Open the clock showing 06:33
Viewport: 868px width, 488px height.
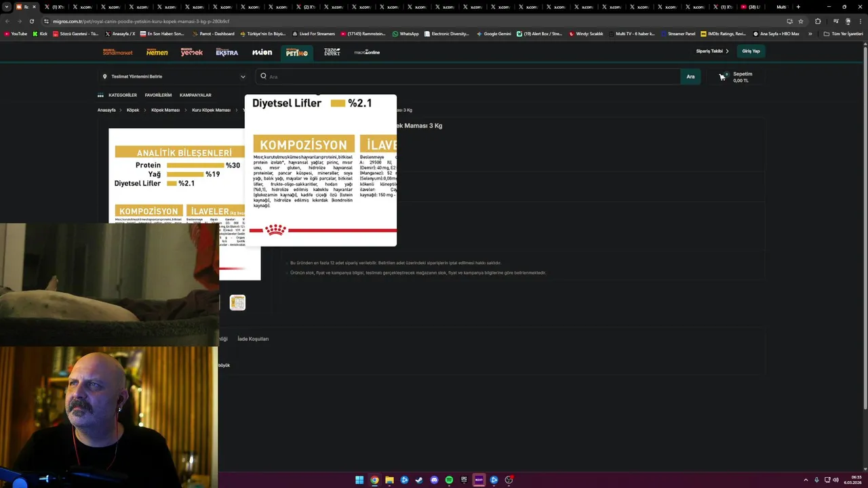(x=852, y=480)
